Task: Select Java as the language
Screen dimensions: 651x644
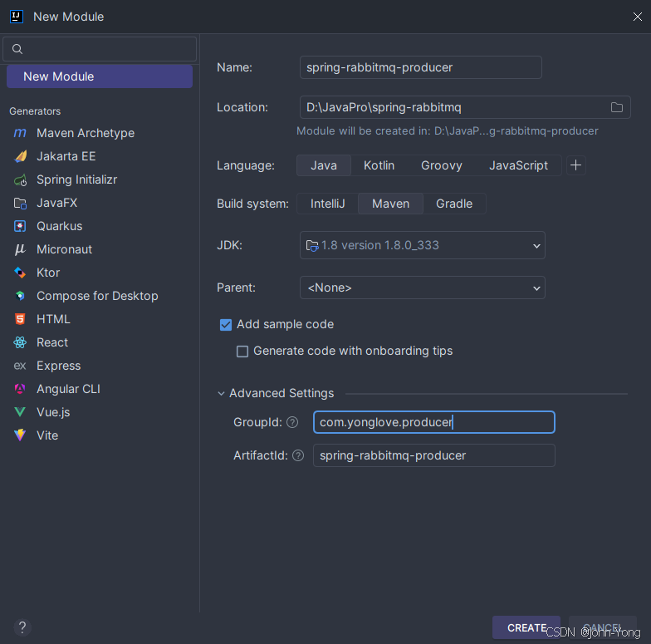Action: [x=324, y=165]
